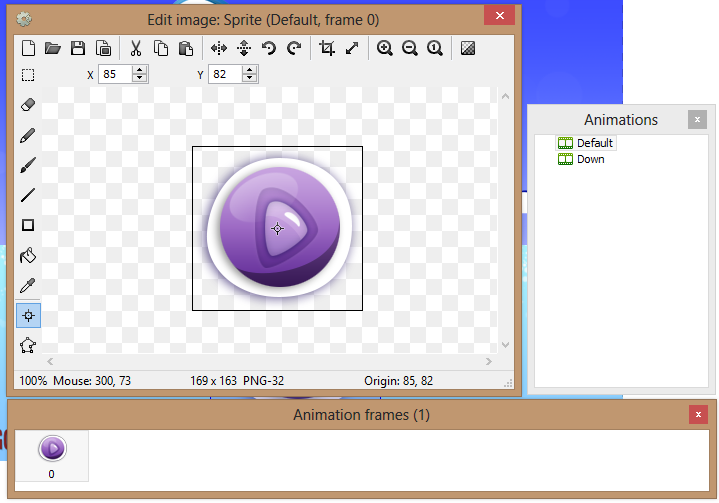This screenshot has width=719, height=503.
Task: Rotate image 90 degrees clockwise
Action: [294, 48]
